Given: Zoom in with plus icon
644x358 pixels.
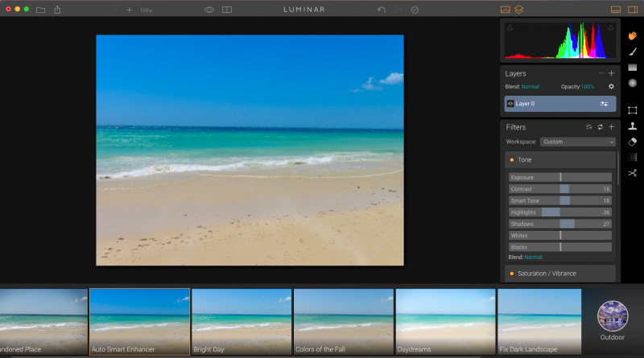Looking at the screenshot, I should coord(130,10).
